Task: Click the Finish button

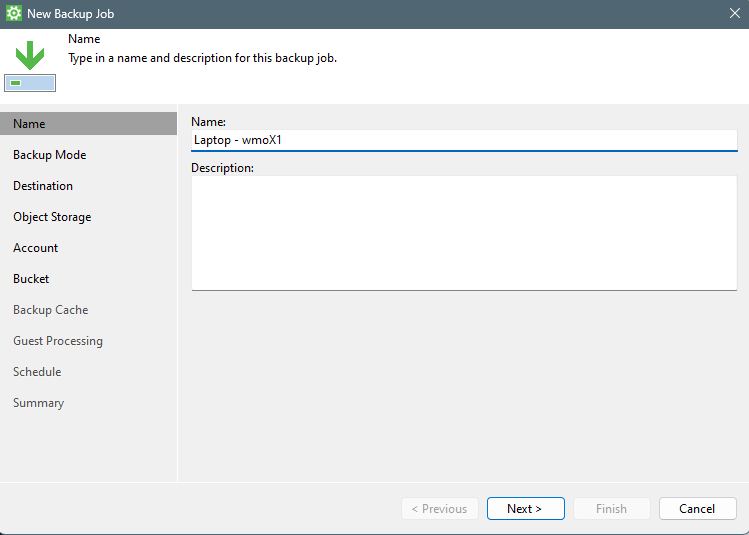Action: (x=611, y=509)
